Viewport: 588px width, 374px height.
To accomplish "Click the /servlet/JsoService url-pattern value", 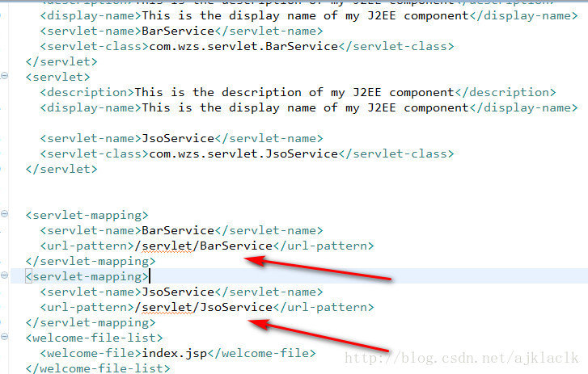I will (204, 308).
